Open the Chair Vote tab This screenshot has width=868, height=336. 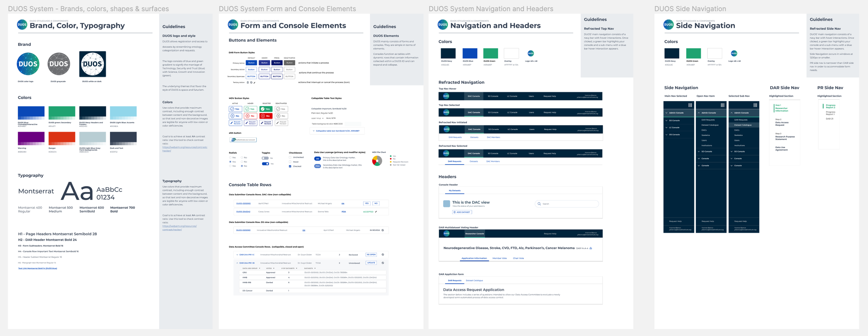tap(518, 258)
